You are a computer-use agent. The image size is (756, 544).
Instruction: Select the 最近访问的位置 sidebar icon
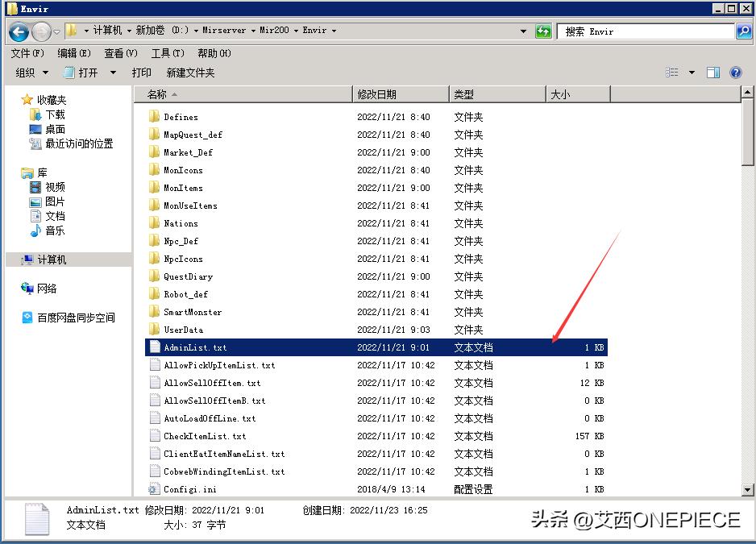click(35, 143)
